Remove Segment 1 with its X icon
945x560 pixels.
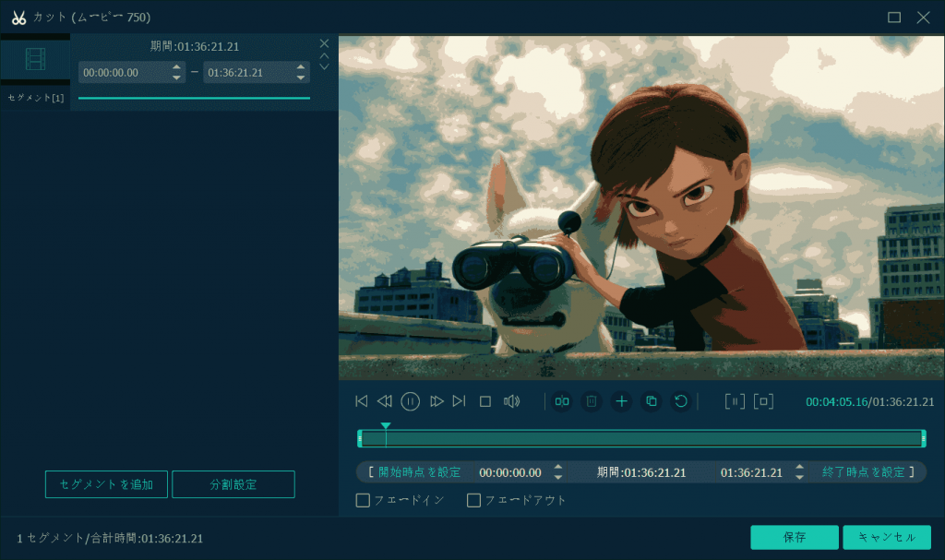coord(324,43)
